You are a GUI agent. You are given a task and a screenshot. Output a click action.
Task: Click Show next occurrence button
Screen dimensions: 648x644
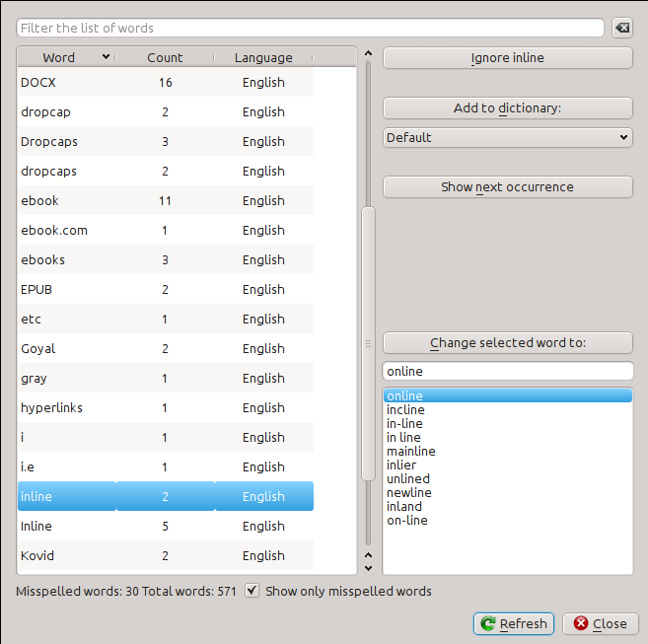pyautogui.click(x=507, y=186)
